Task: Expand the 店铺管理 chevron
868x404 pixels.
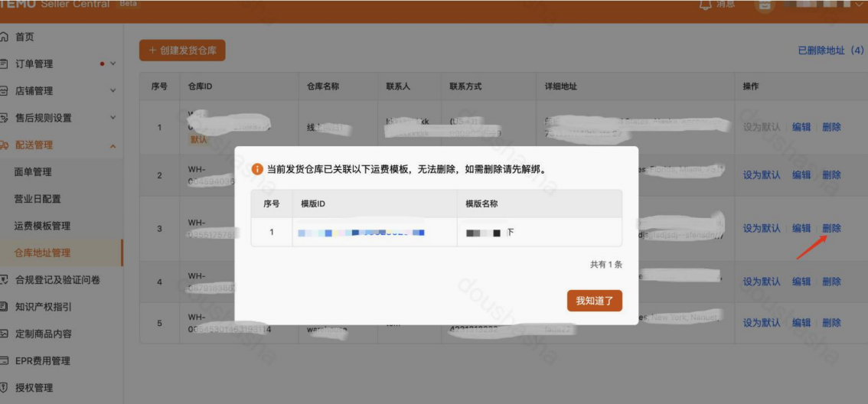Action: coord(113,91)
